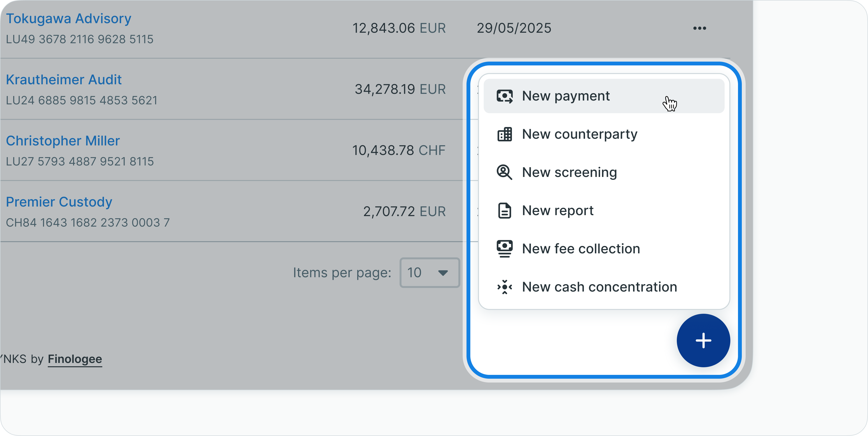Choose New counterparty from the menu
The image size is (868, 436).
coord(580,134)
